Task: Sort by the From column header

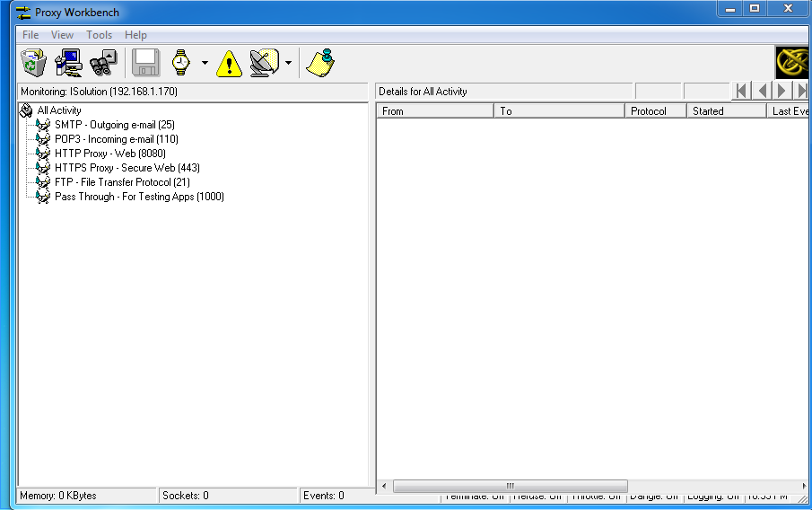Action: pyautogui.click(x=435, y=111)
